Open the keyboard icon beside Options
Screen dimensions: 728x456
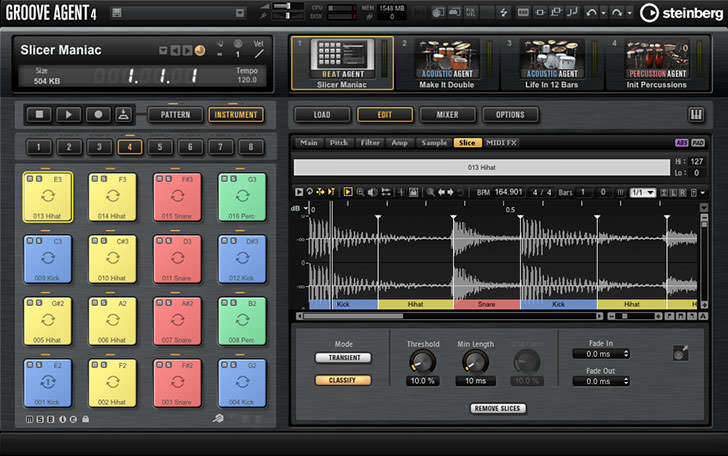coord(696,115)
